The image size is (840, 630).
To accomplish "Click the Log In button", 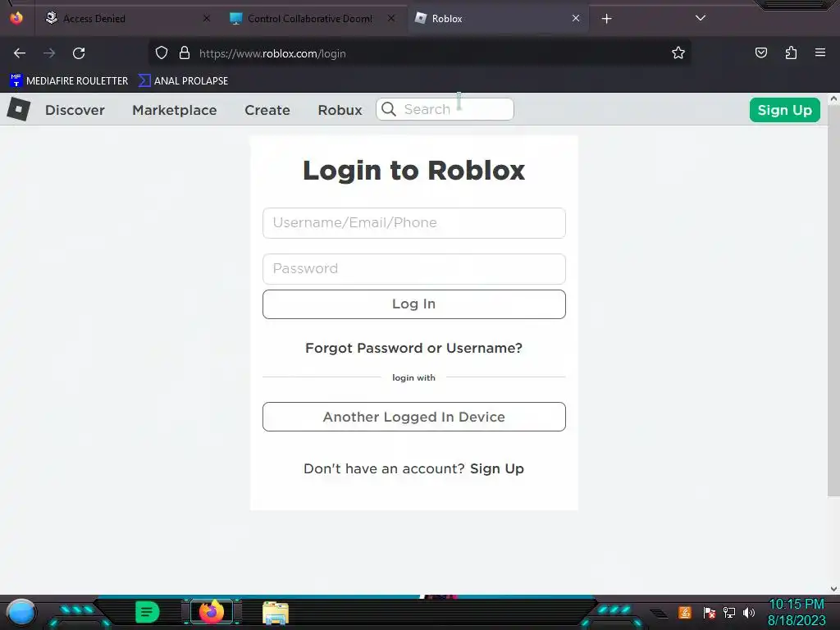I will (414, 304).
